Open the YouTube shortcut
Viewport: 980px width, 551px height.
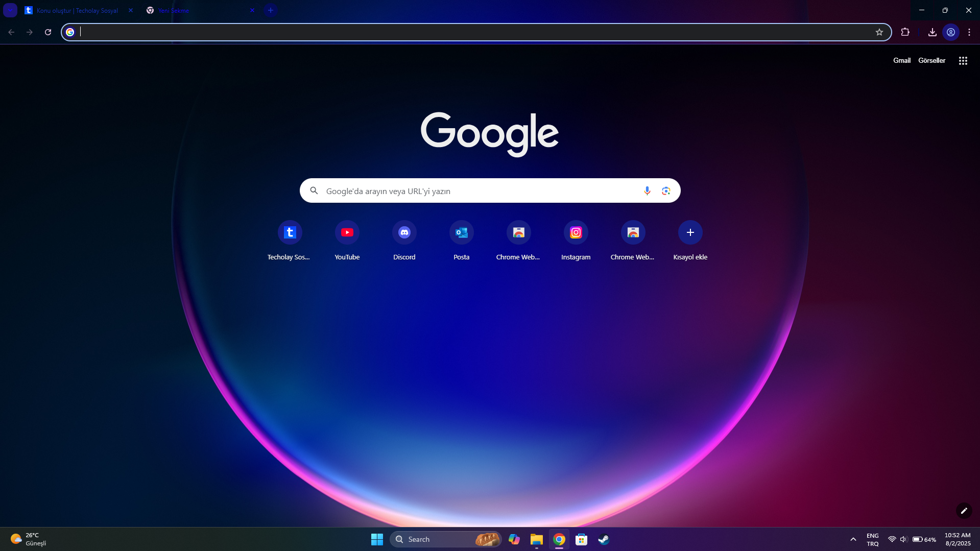click(347, 241)
